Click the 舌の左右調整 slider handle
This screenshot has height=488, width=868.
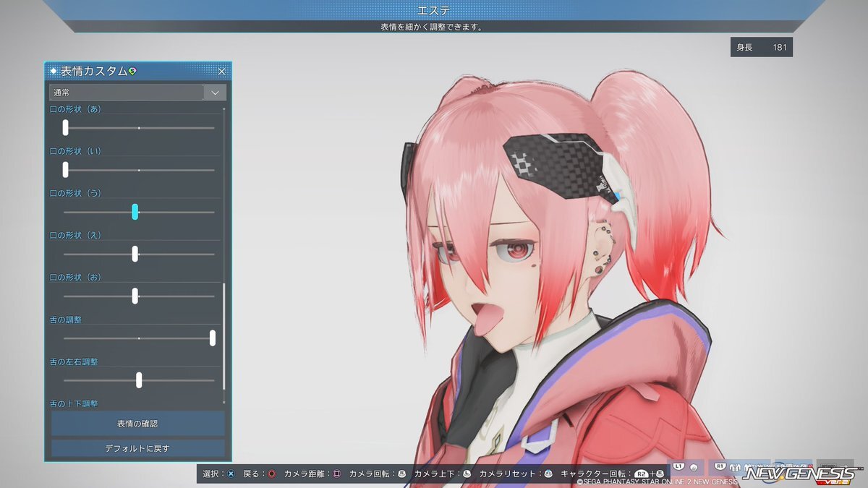(x=139, y=380)
